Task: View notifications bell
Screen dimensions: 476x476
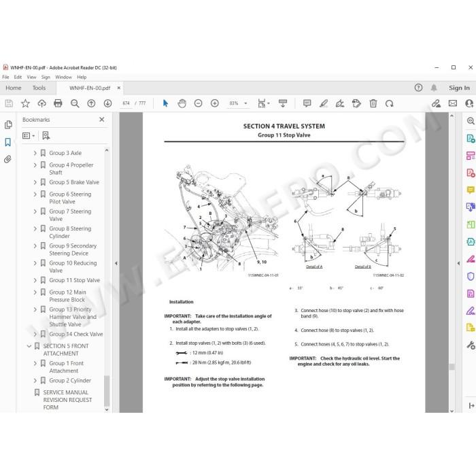Action: [x=434, y=88]
